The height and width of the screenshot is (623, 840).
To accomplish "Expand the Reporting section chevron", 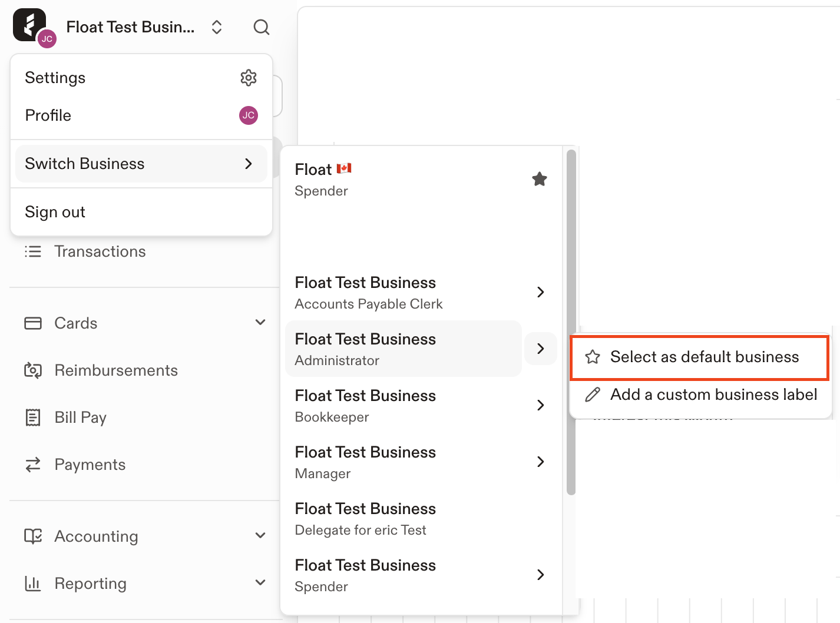I will pyautogui.click(x=260, y=583).
